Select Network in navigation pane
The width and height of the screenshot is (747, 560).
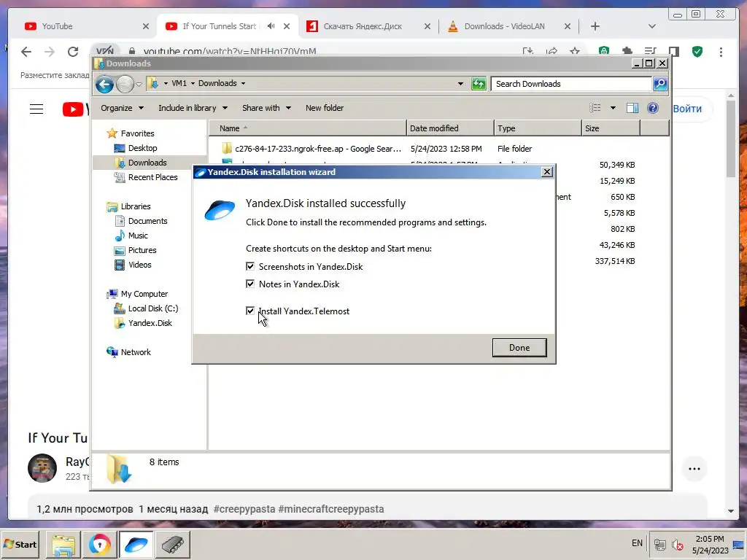coord(135,352)
